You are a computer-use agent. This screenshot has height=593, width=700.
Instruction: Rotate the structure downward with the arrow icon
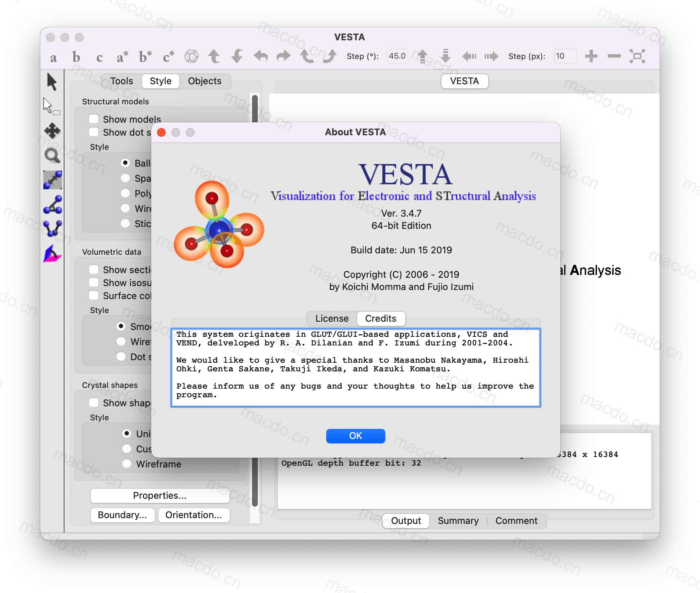coord(237,56)
